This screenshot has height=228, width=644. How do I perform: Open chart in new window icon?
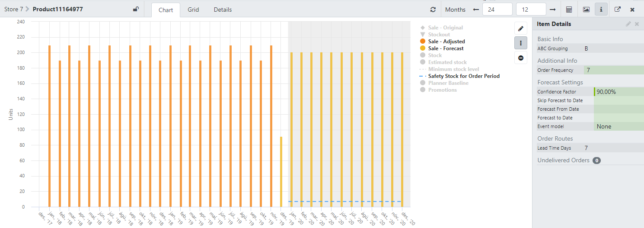(x=618, y=10)
